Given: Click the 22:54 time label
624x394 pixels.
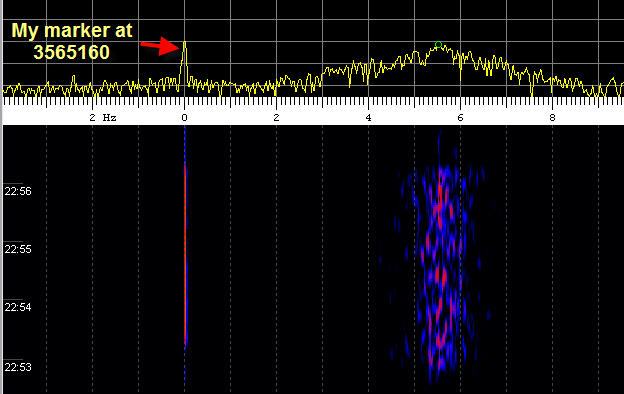Looking at the screenshot, I should (18, 307).
